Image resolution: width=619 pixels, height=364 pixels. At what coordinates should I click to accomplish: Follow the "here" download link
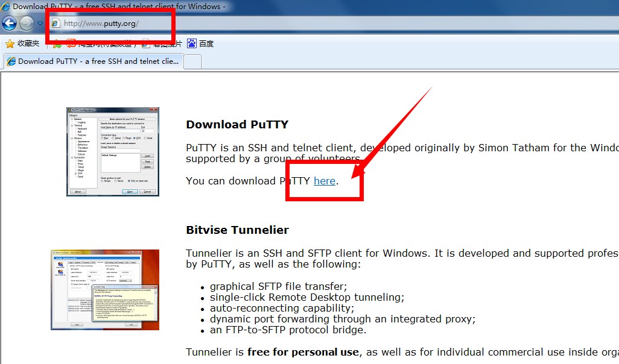pyautogui.click(x=325, y=181)
